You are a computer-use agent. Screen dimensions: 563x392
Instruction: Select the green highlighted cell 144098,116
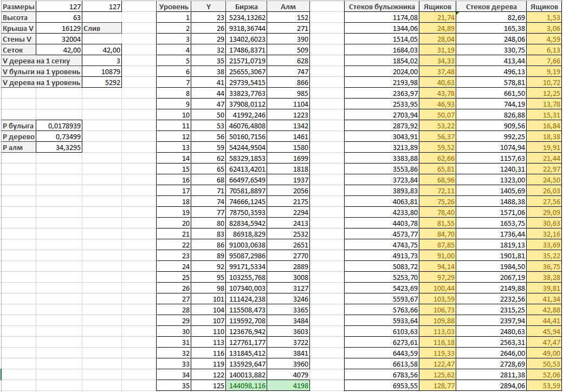[x=247, y=386]
